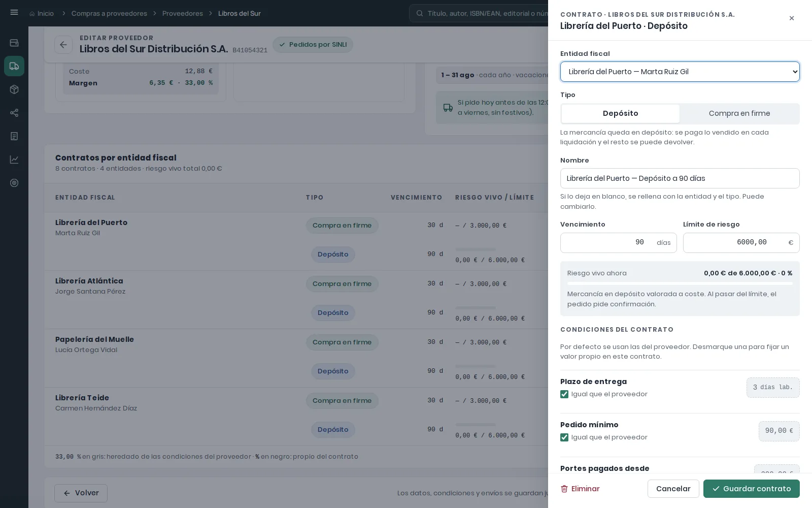Toggle Pedido mínimo 'Igual que el proveedor'
The width and height of the screenshot is (812, 508).
tap(564, 437)
